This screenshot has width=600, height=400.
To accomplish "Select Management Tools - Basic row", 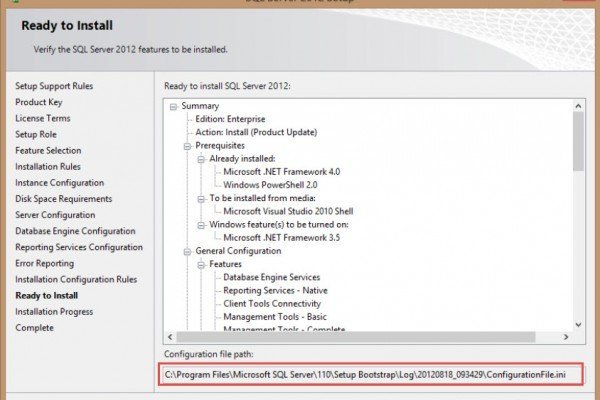I will pyautogui.click(x=275, y=317).
